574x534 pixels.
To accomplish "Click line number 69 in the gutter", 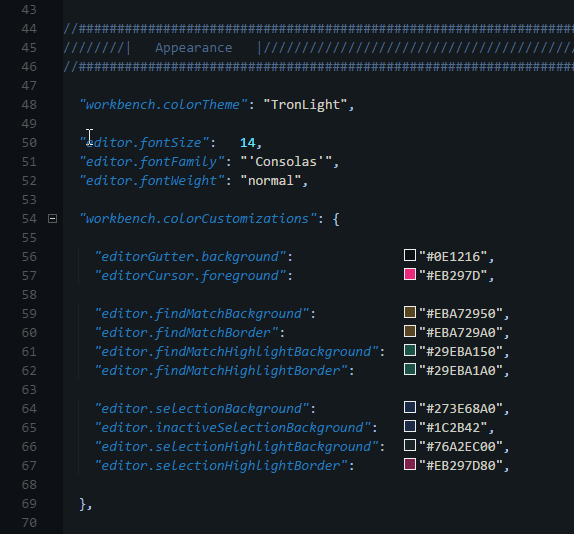I will tap(29, 504).
